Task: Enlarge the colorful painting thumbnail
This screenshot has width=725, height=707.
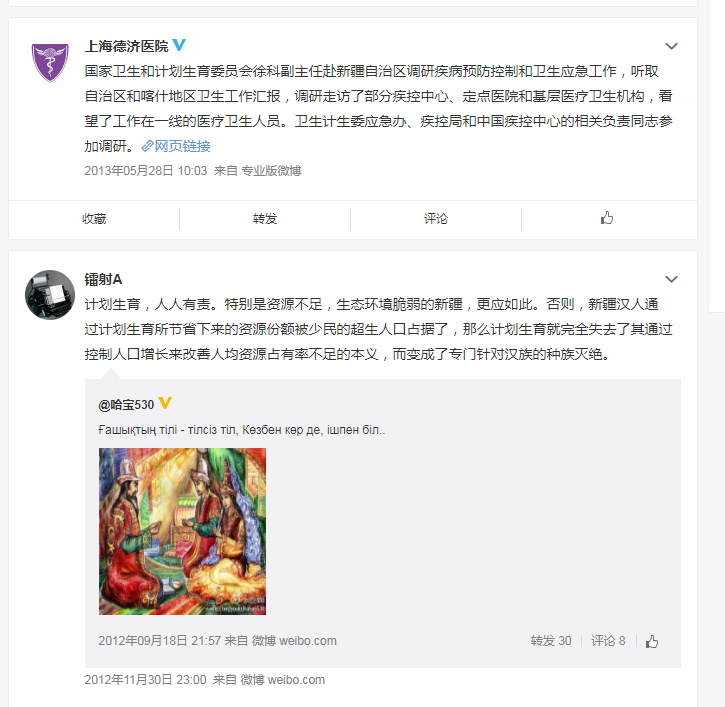Action: click(182, 531)
